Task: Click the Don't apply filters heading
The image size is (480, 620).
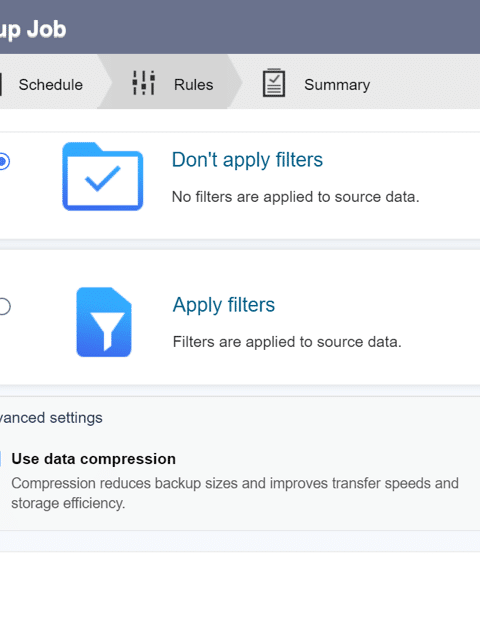Action: tap(247, 160)
